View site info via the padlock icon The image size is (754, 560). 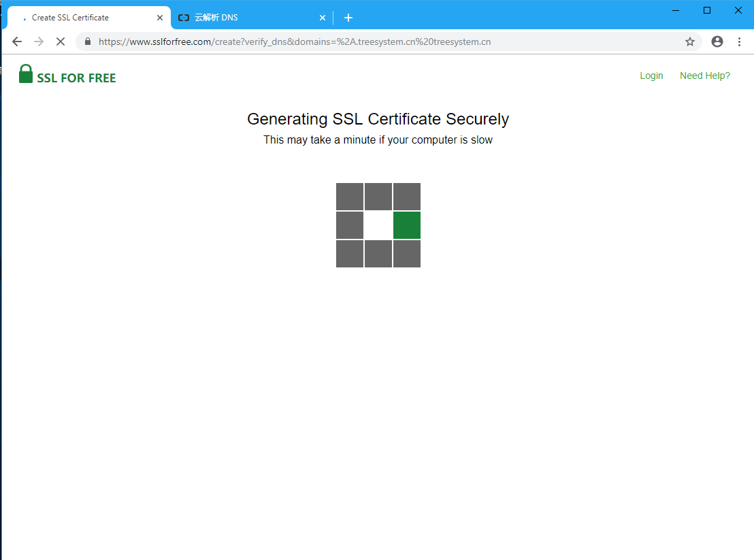tap(88, 42)
